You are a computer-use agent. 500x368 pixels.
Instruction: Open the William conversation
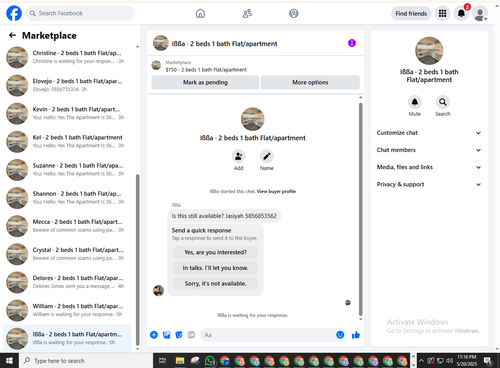(x=68, y=310)
